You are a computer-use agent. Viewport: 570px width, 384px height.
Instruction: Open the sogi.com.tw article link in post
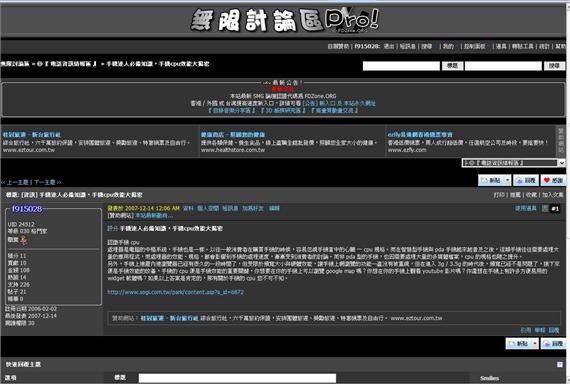[x=176, y=292]
